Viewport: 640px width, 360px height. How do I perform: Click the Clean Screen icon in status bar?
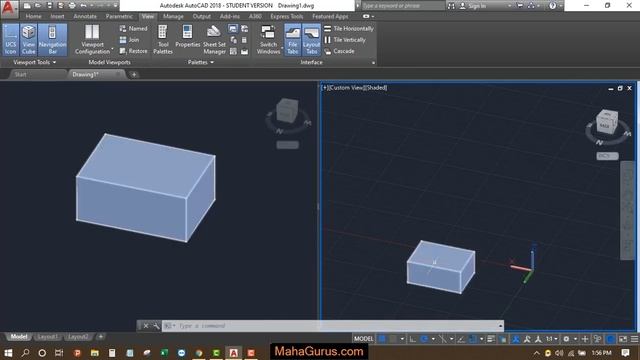click(623, 339)
